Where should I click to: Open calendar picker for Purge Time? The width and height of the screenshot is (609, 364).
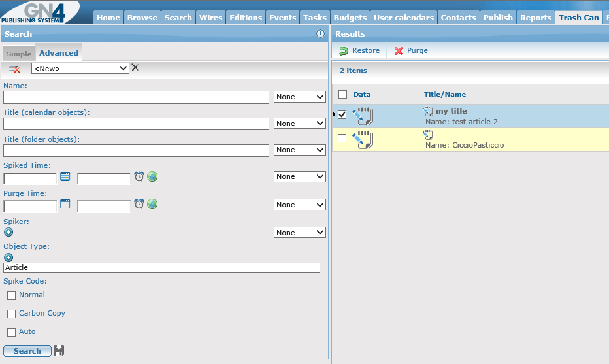coord(65,204)
